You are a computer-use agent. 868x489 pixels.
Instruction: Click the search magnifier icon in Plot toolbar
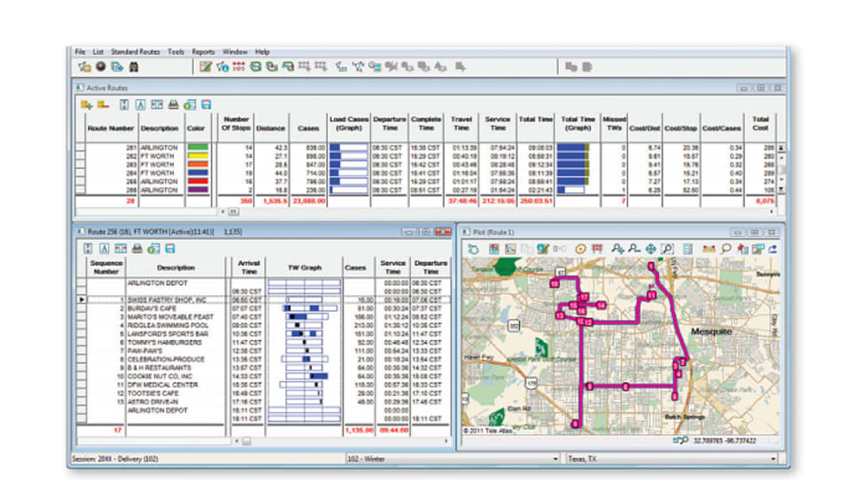tap(725, 249)
